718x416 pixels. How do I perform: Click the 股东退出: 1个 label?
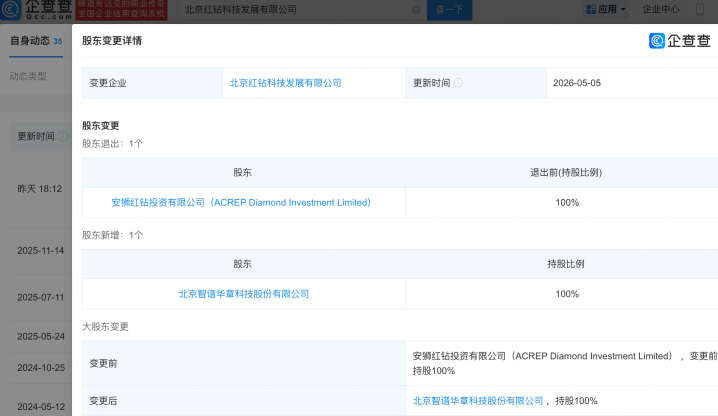(113, 144)
